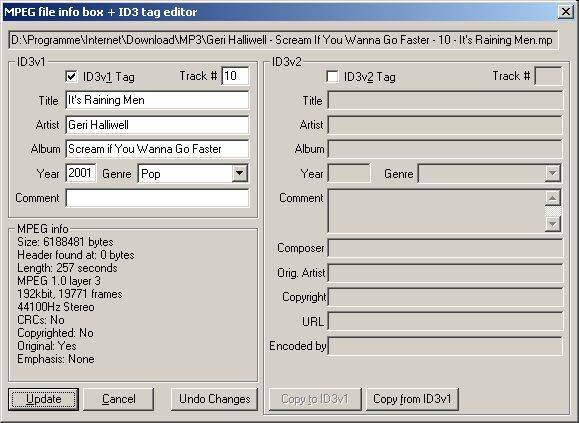Click the ID3v1 Genre combo box showing Pop
This screenshot has height=423, width=579.
point(193,173)
